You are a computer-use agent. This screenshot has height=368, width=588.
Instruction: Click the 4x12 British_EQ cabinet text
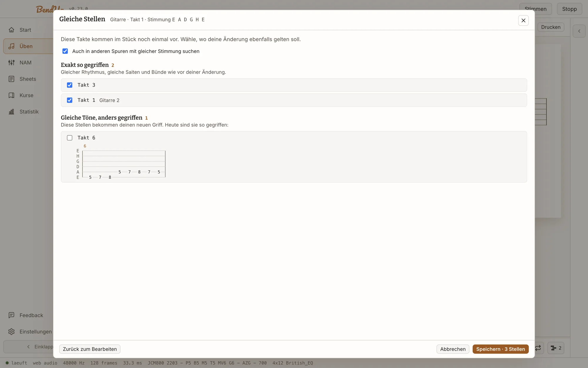click(x=293, y=363)
